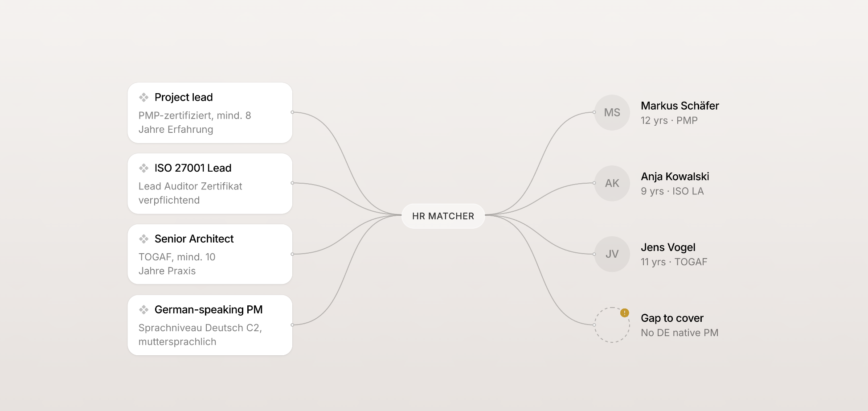The width and height of the screenshot is (868, 411).
Task: Click the Project lead card icon
Action: [x=143, y=97]
